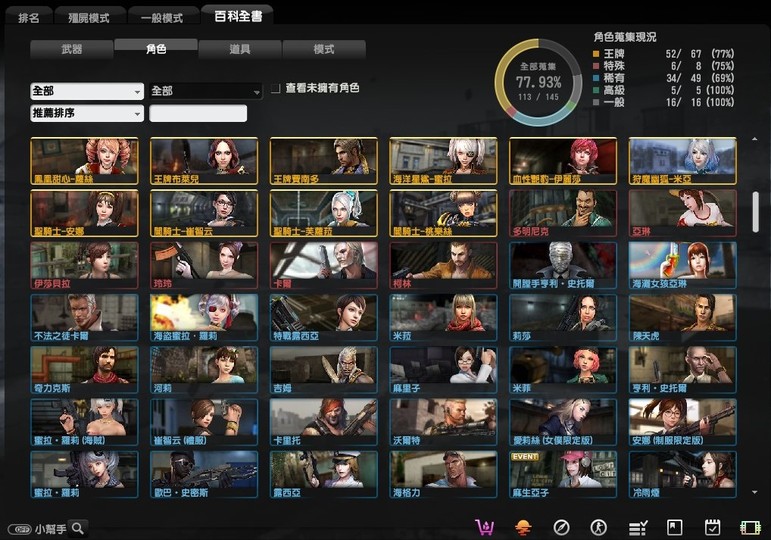The width and height of the screenshot is (771, 540).
Task: Click the calendar check icon
Action: pyautogui.click(x=713, y=527)
